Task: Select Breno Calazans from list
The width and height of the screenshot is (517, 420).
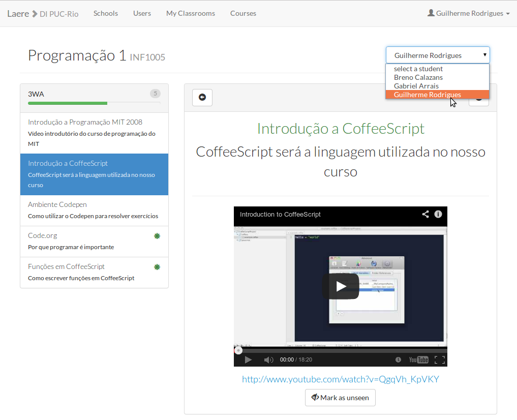Action: pos(437,77)
